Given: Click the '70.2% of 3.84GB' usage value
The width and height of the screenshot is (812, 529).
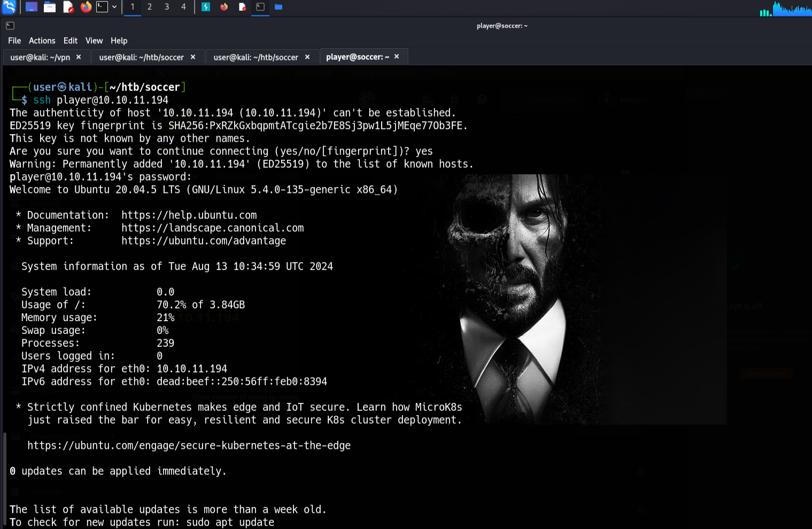Looking at the screenshot, I should tap(201, 305).
